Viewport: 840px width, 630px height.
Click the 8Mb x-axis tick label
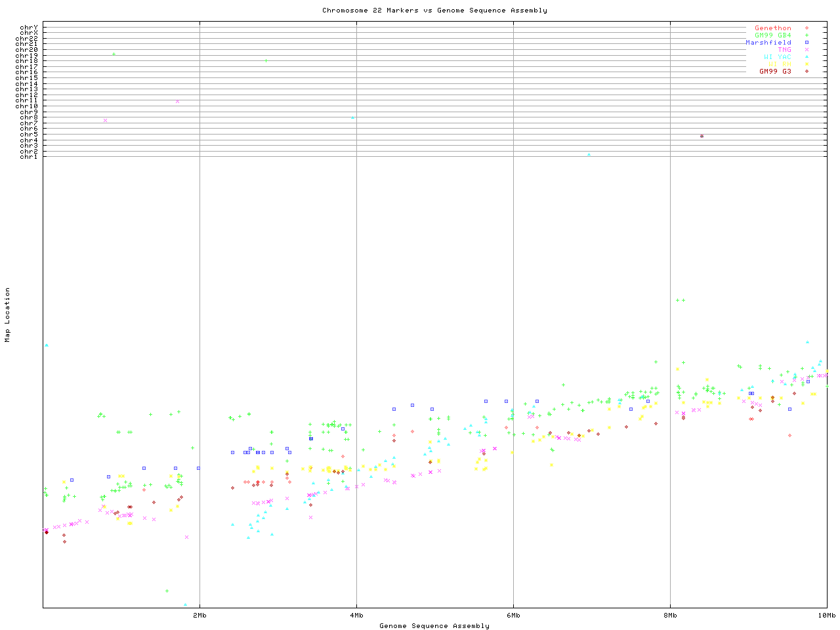(670, 616)
